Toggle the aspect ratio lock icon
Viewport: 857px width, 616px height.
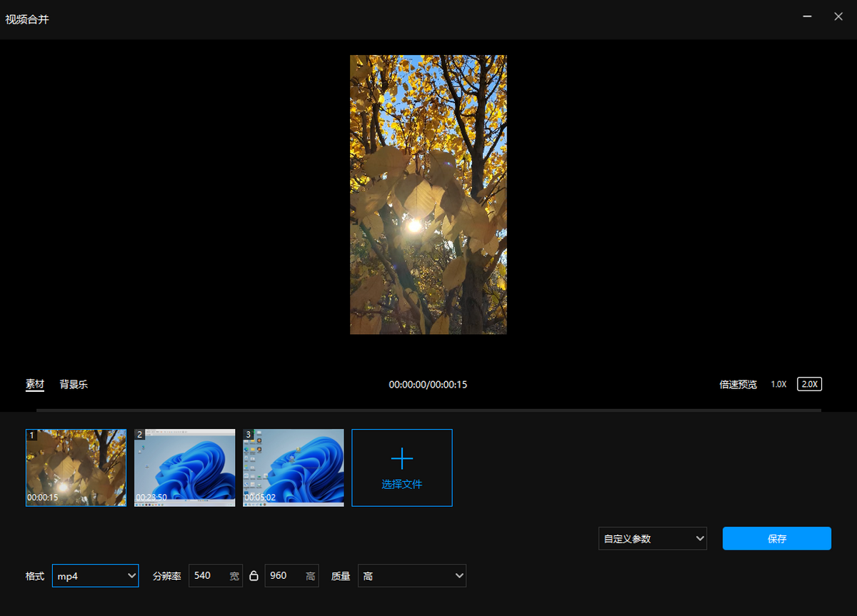point(254,576)
